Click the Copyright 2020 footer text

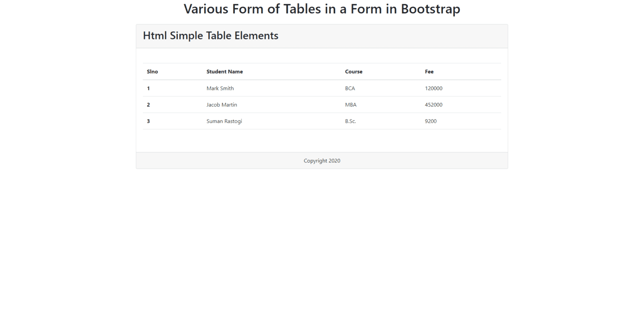tap(322, 160)
